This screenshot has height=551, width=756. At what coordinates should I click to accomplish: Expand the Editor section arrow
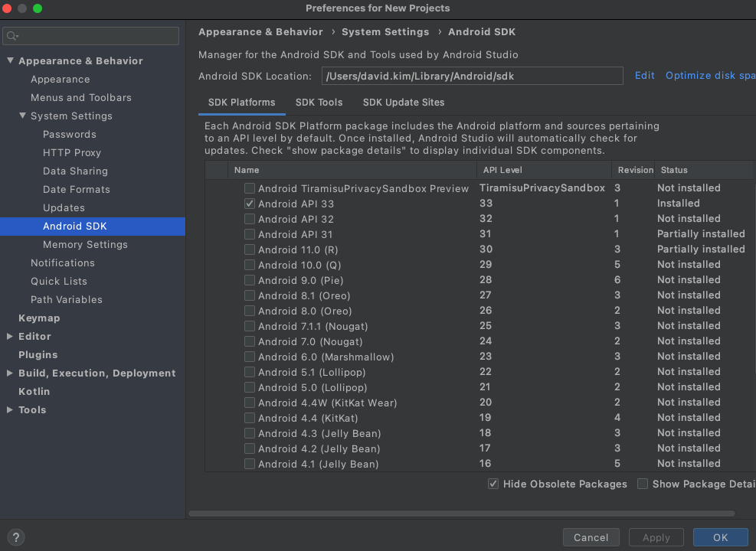(10, 336)
